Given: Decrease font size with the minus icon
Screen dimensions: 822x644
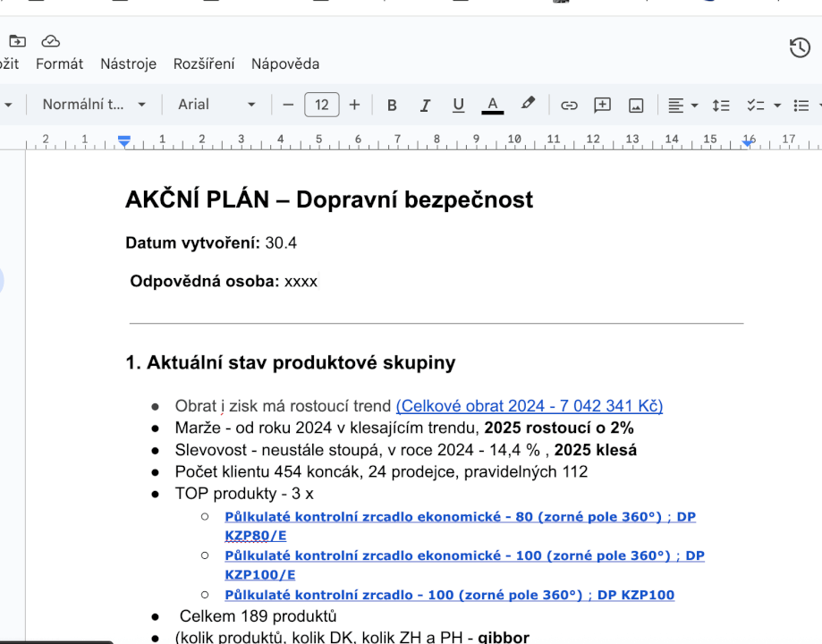Looking at the screenshot, I should tap(287, 105).
